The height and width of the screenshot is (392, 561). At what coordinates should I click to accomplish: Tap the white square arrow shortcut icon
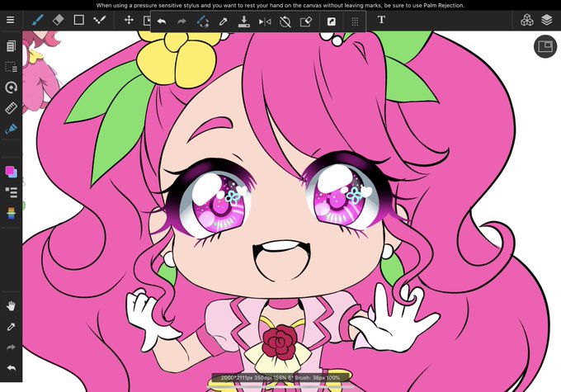(332, 21)
